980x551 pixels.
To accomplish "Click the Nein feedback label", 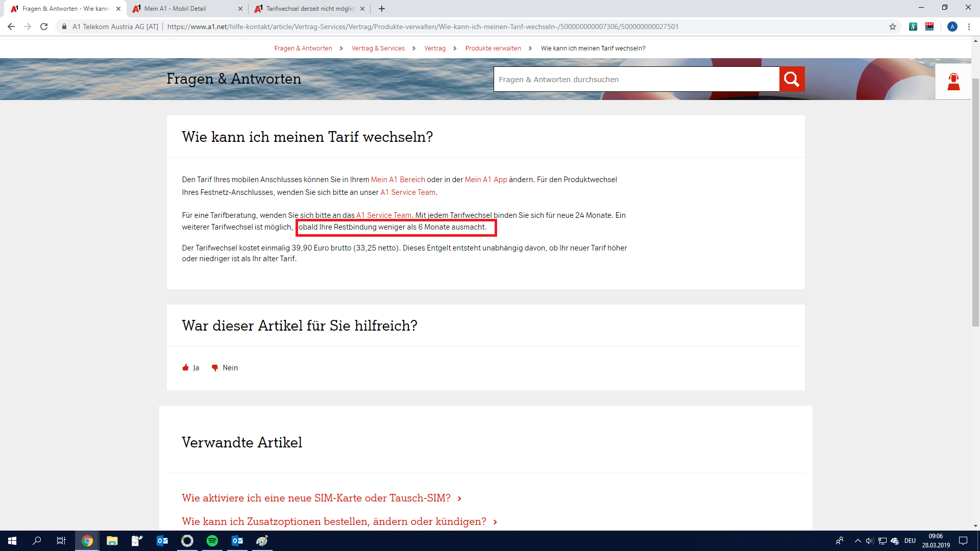I will pyautogui.click(x=230, y=368).
